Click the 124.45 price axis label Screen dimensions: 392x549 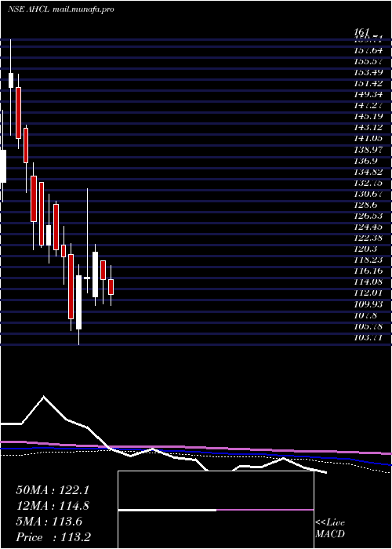pyautogui.click(x=368, y=227)
